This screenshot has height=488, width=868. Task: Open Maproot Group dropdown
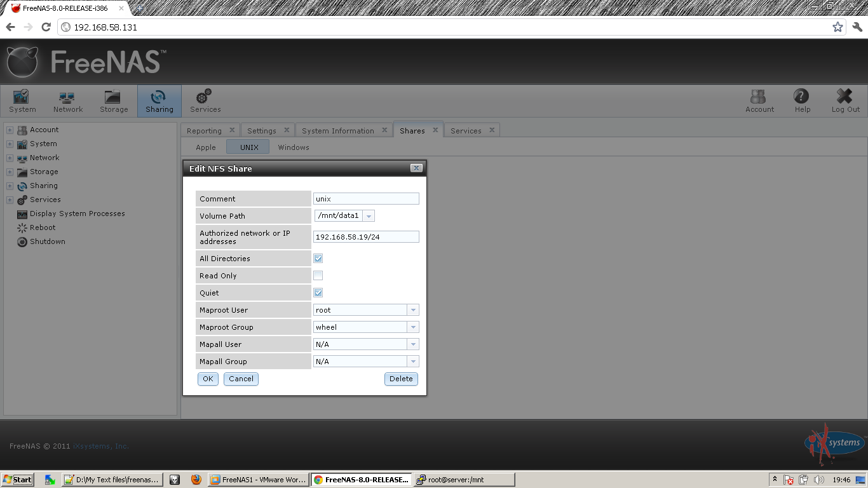coord(413,327)
